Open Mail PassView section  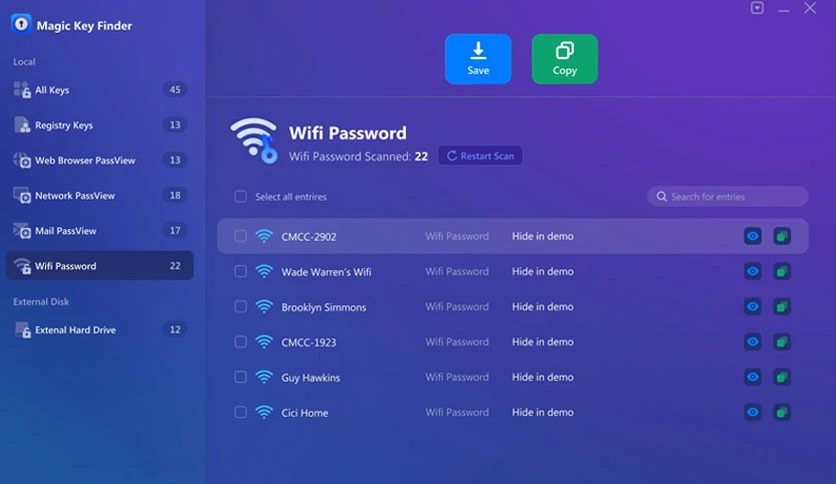tap(100, 231)
